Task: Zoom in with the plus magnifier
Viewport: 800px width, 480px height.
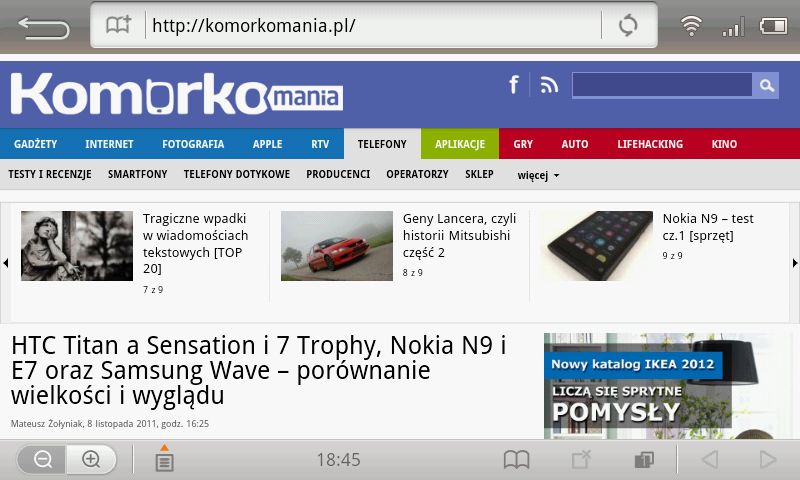Action: point(91,459)
